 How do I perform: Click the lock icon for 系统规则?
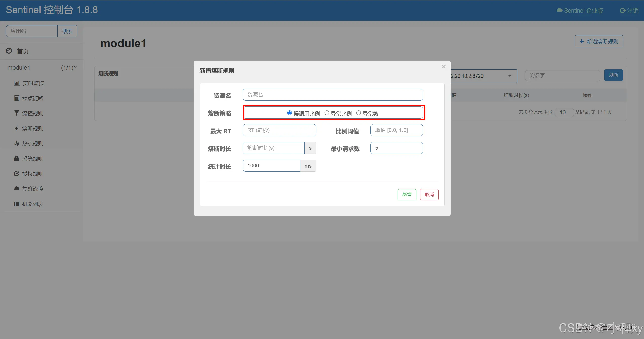point(17,159)
